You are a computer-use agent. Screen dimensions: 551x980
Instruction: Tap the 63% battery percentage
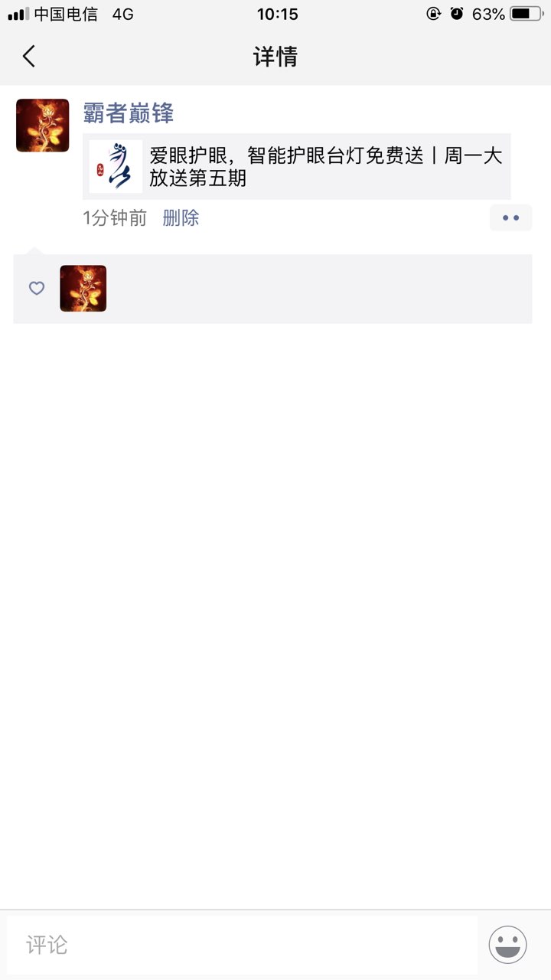[x=488, y=14]
